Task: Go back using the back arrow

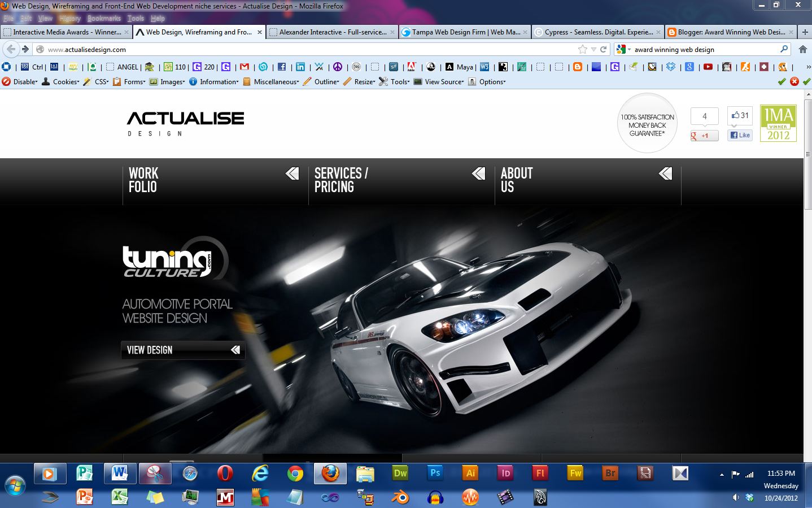Action: click(11, 49)
